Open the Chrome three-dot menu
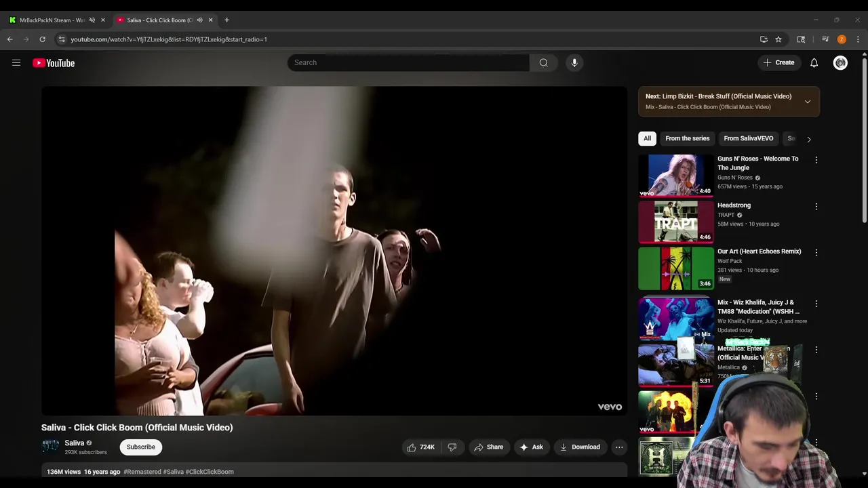 (x=858, y=39)
